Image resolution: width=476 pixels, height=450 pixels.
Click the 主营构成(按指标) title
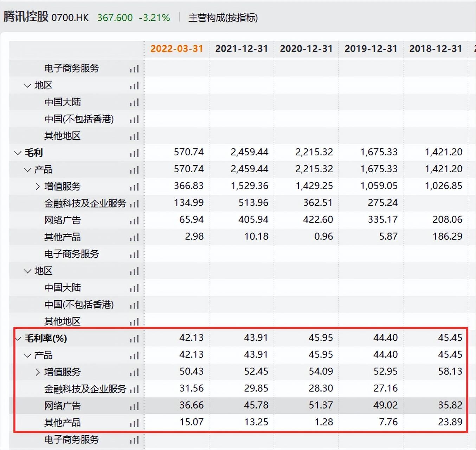click(223, 18)
